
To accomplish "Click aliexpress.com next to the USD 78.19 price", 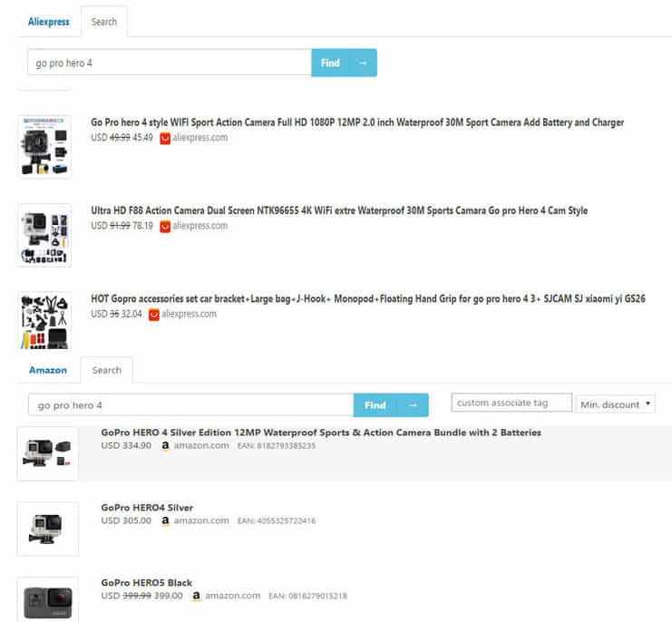I will point(200,226).
